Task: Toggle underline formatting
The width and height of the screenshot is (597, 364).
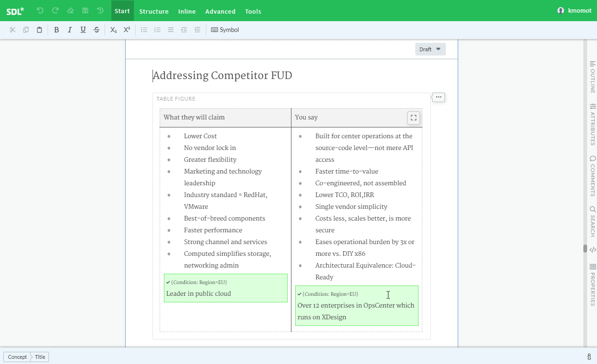Action: coord(83,30)
